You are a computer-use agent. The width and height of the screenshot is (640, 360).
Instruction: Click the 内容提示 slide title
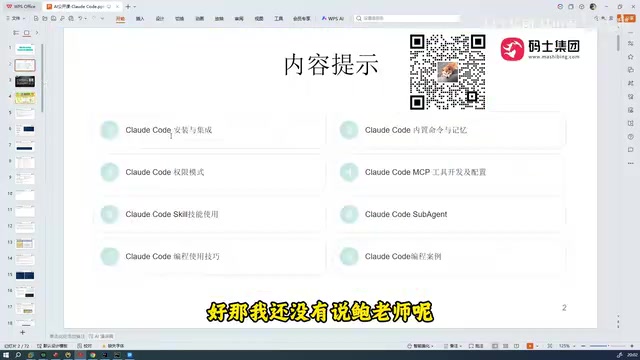331,64
